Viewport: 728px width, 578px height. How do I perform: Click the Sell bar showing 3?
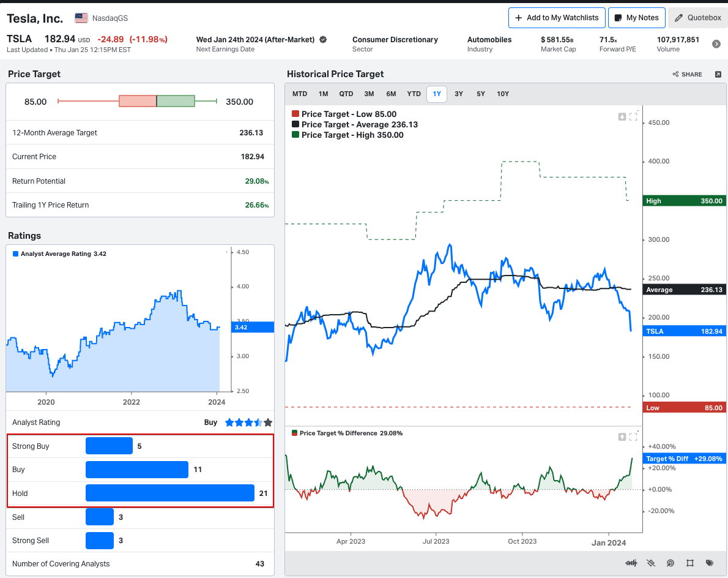pos(100,517)
